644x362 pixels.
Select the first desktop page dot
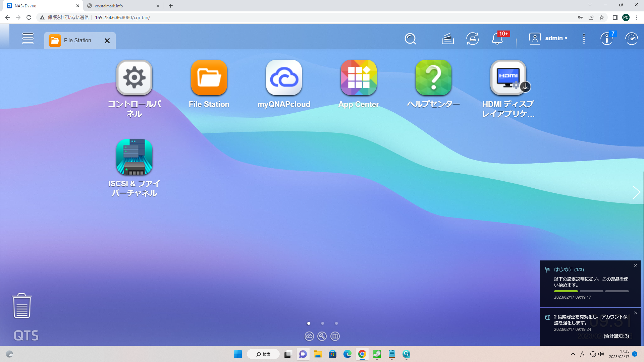click(309, 323)
